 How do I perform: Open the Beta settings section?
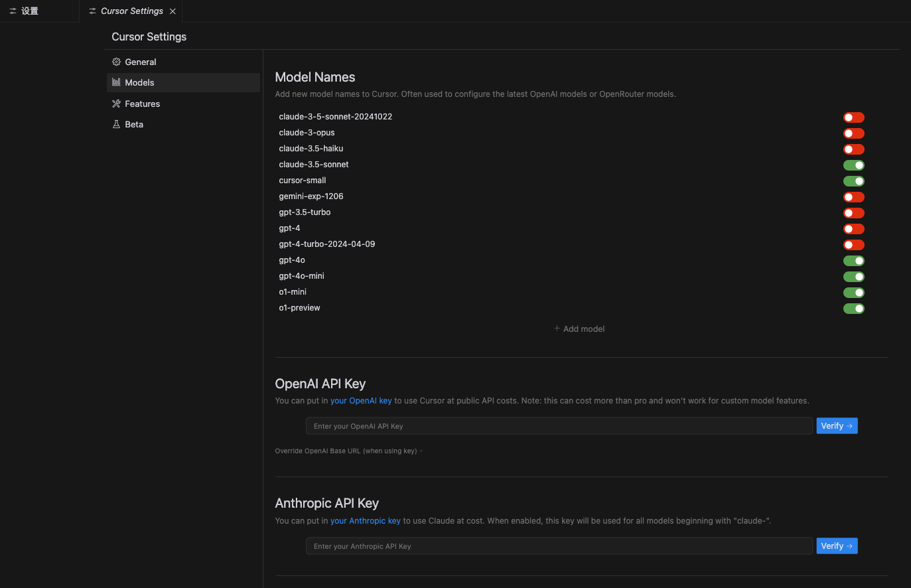point(183,124)
